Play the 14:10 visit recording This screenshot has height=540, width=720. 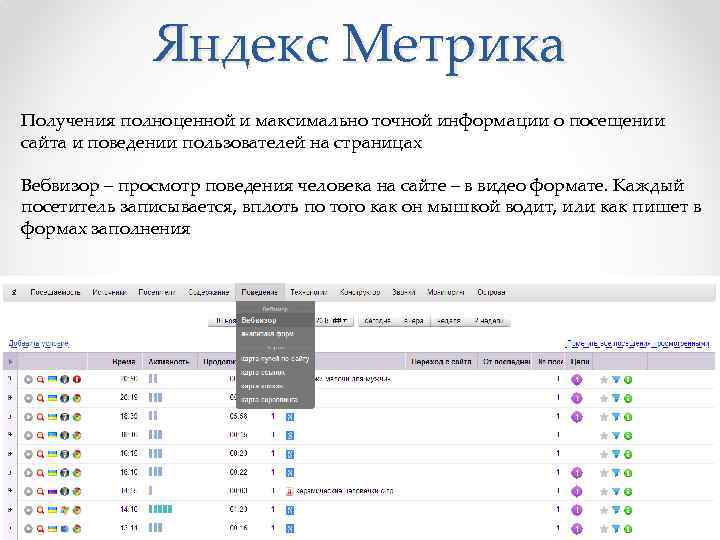(28, 510)
